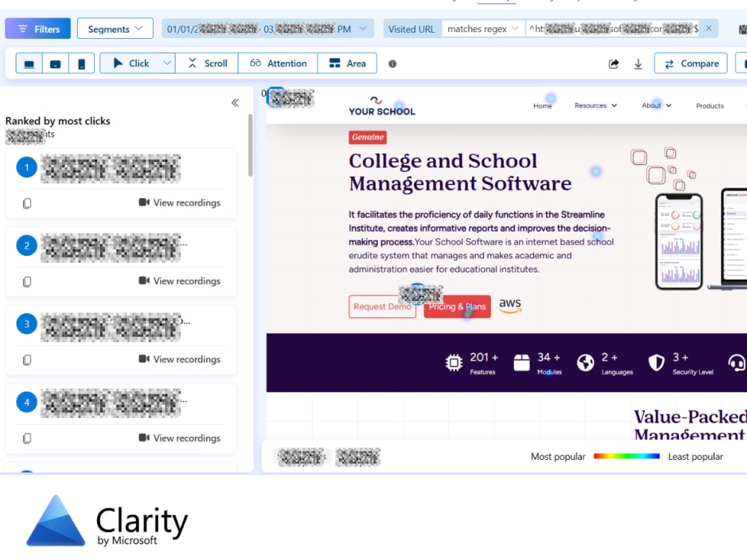Expand the About nav menu
Screen dimensions: 747x560
pos(657,105)
